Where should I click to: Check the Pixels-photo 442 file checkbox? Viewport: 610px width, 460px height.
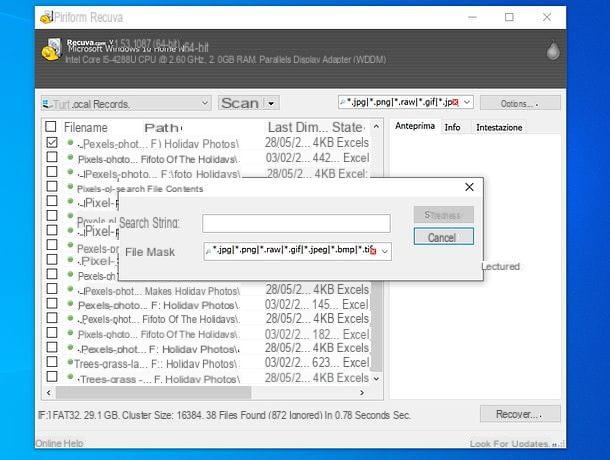pos(52,157)
